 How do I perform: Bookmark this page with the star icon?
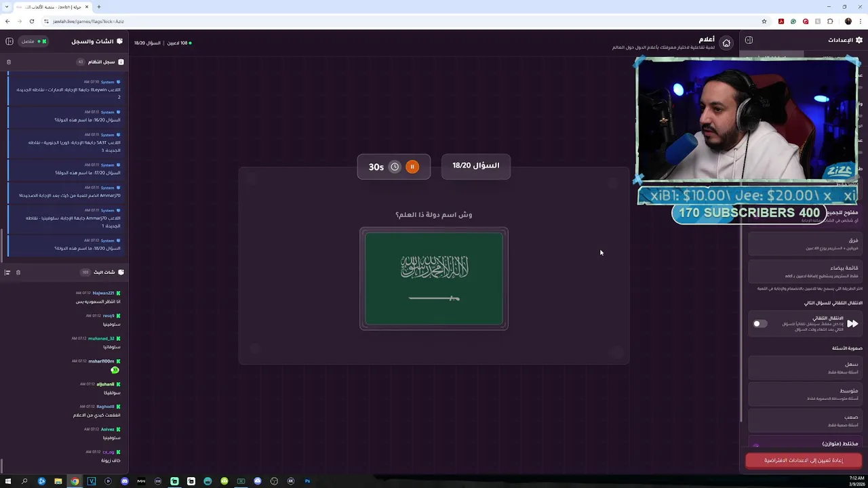[x=764, y=21]
